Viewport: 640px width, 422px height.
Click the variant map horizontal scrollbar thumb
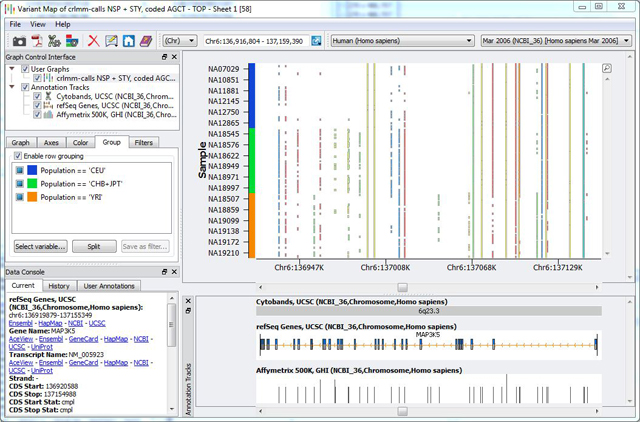tap(402, 287)
